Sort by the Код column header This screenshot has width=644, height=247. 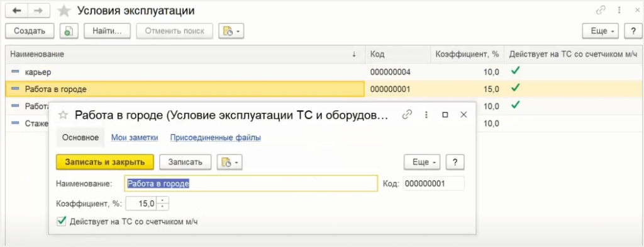pyautogui.click(x=397, y=54)
